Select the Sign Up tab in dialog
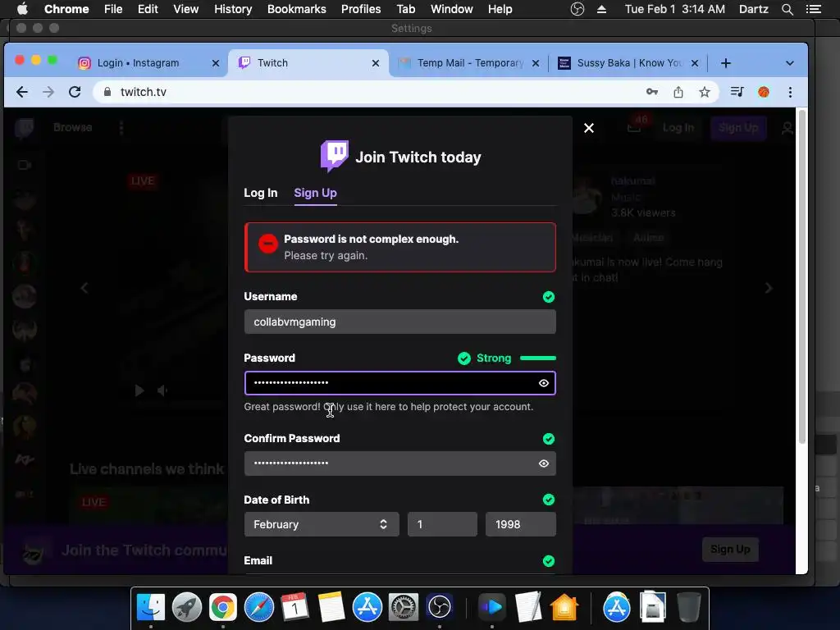Image resolution: width=840 pixels, height=630 pixels. click(315, 193)
